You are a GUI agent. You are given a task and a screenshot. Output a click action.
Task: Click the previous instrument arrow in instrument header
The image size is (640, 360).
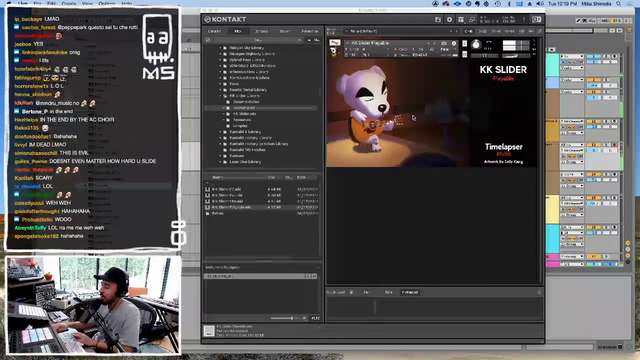(429, 43)
